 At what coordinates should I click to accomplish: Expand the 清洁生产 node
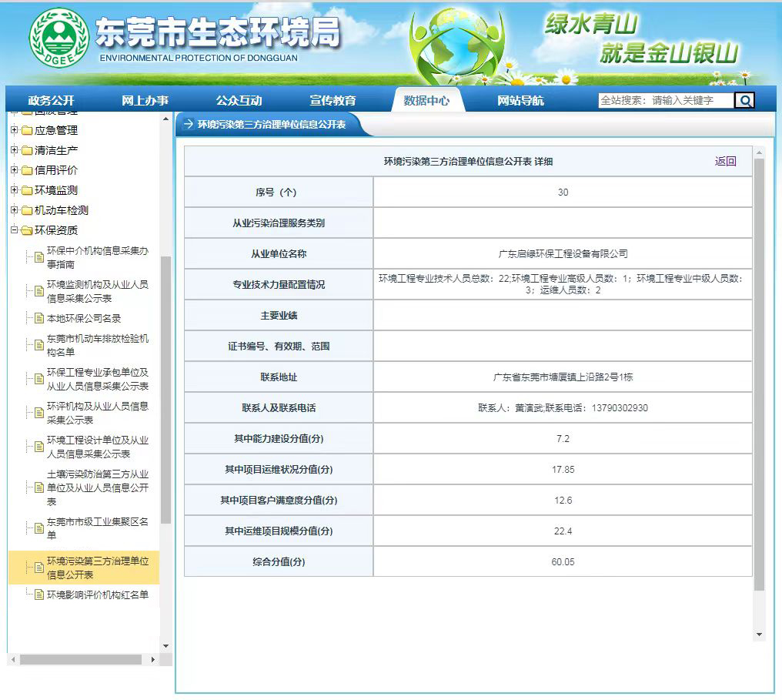pyautogui.click(x=14, y=149)
